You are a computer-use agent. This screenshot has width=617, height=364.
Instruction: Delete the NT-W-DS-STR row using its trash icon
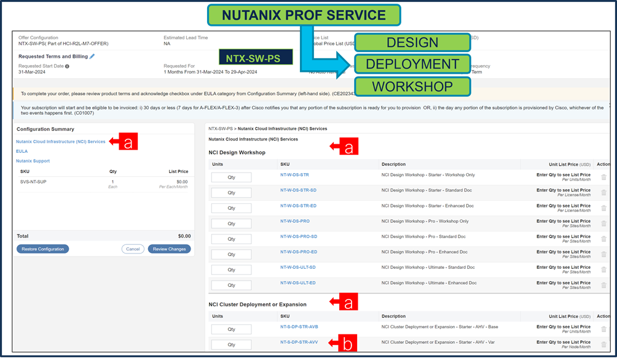603,177
